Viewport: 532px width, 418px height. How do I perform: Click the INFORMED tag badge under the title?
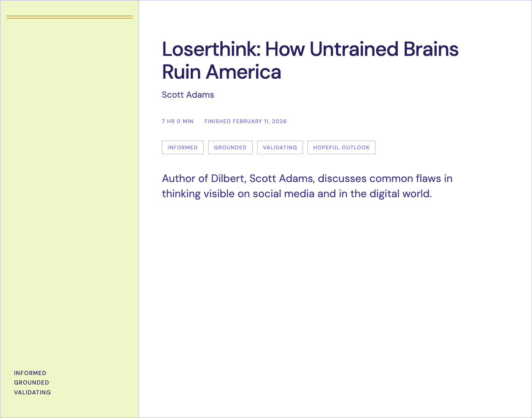183,147
